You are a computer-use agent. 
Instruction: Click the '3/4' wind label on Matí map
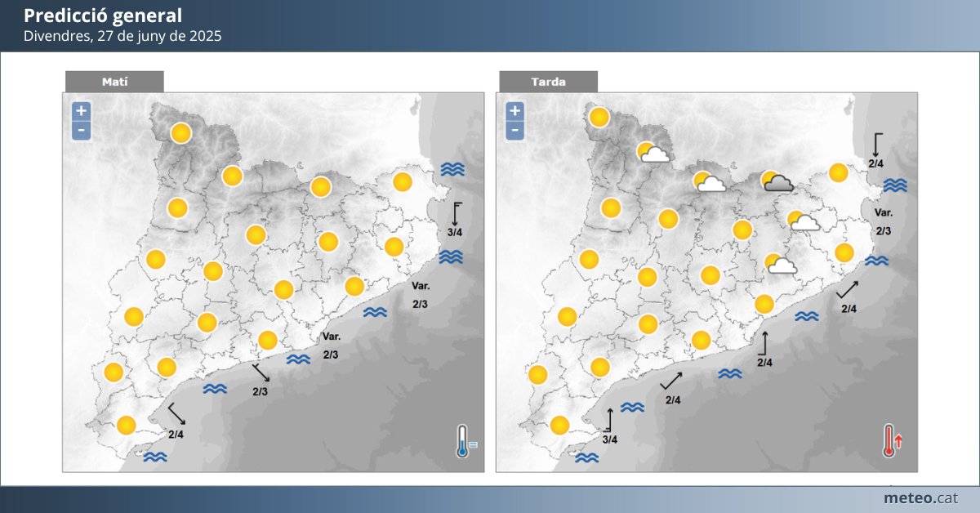(x=455, y=233)
